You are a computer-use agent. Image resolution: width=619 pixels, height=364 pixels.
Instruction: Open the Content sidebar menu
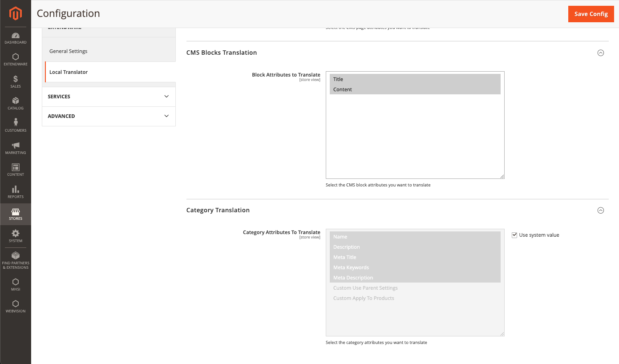point(16,170)
